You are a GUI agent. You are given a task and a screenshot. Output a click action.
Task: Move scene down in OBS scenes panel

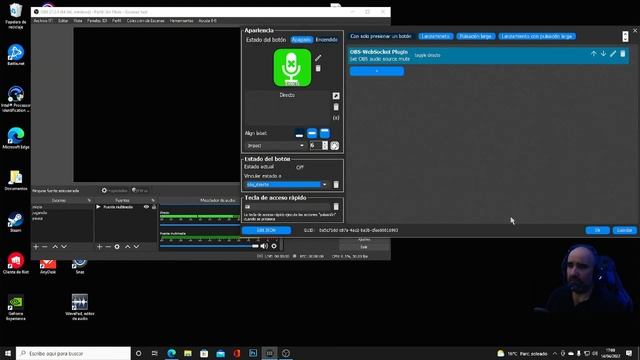(64, 247)
